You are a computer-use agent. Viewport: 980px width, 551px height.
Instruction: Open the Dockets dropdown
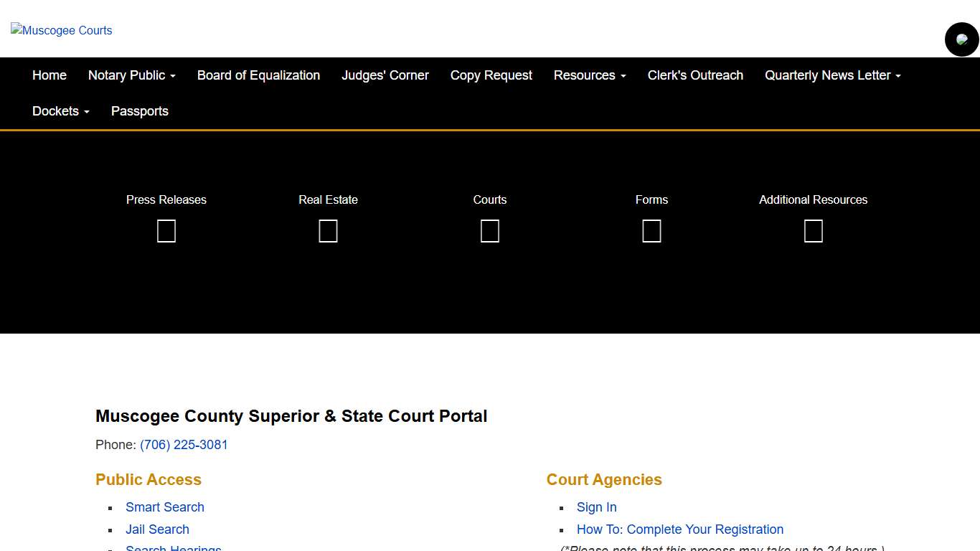coord(60,111)
